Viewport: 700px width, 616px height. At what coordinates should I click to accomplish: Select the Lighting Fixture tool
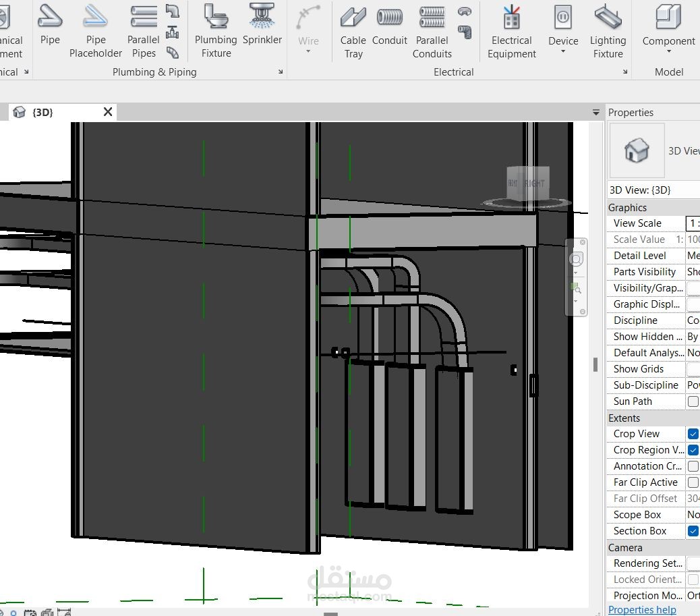pyautogui.click(x=608, y=31)
